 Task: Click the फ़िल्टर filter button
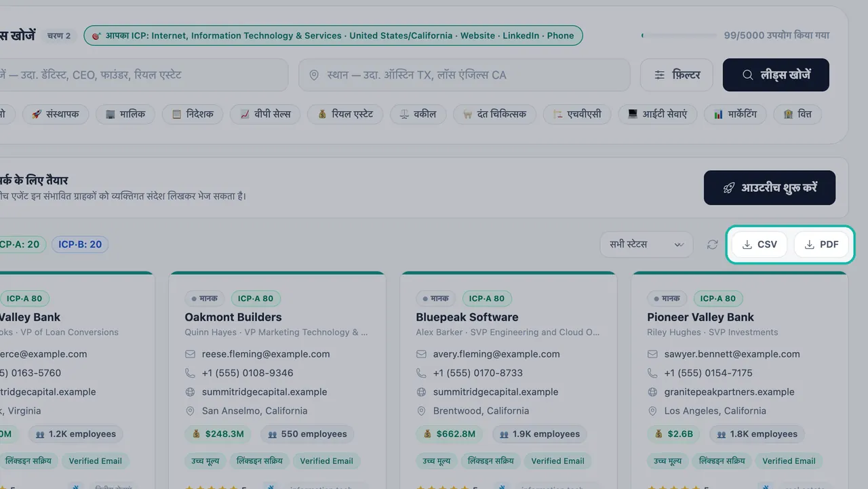676,75
